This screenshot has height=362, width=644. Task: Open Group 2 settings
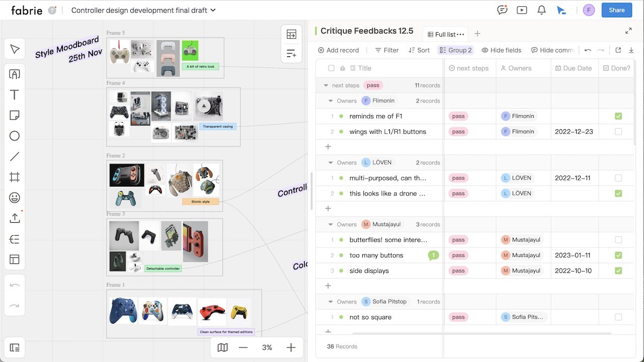coord(455,50)
